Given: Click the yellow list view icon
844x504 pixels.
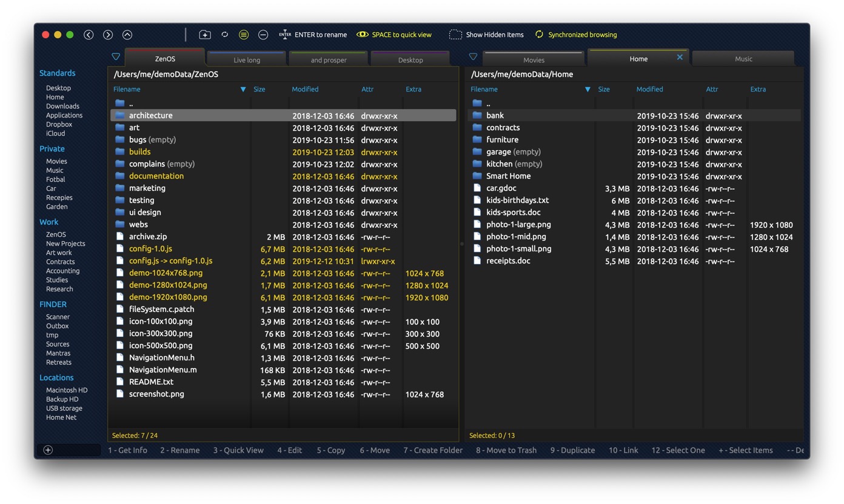Looking at the screenshot, I should (244, 35).
